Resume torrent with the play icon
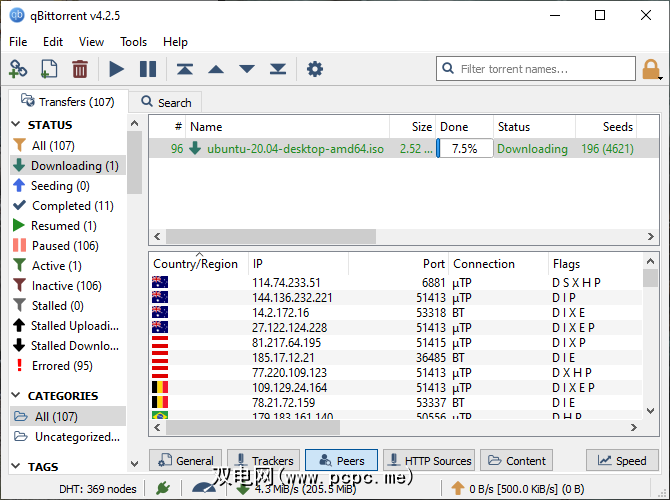This screenshot has width=670, height=500. click(x=117, y=69)
